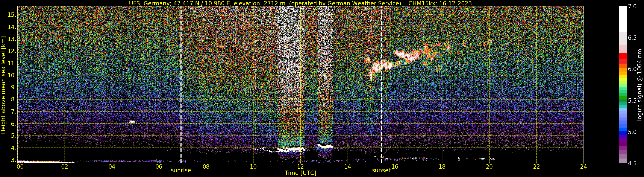Click the colorbar tick label '6.5'
Image resolution: width=644 pixels, height=177 pixels.
632,38
